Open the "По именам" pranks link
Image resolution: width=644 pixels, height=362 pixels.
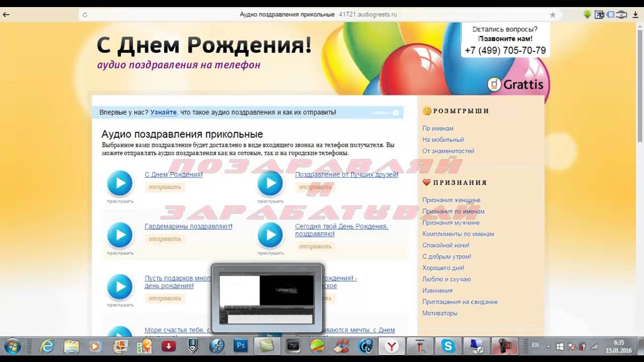438,129
